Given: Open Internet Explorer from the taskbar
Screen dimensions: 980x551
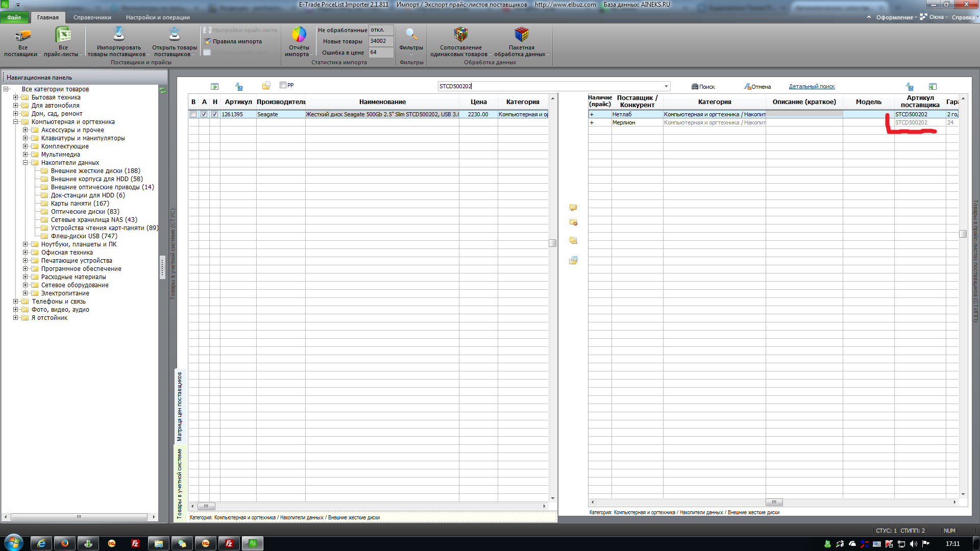Looking at the screenshot, I should click(41, 543).
